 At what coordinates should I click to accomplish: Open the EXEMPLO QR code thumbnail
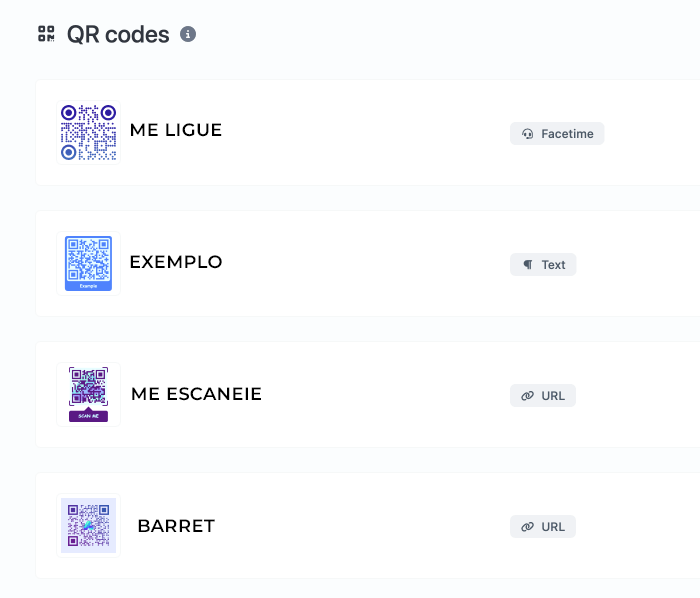pyautogui.click(x=88, y=263)
